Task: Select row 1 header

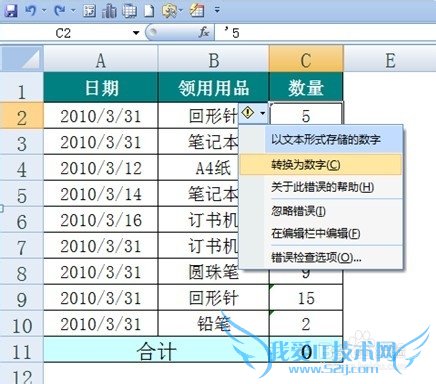Action: pos(22,87)
